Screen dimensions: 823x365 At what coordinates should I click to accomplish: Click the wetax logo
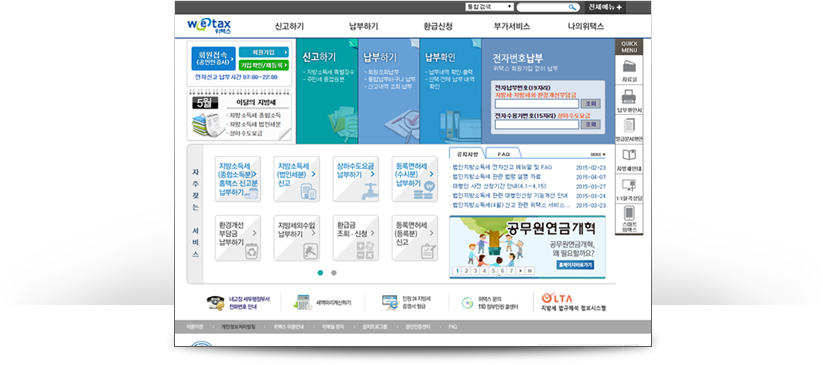point(209,26)
